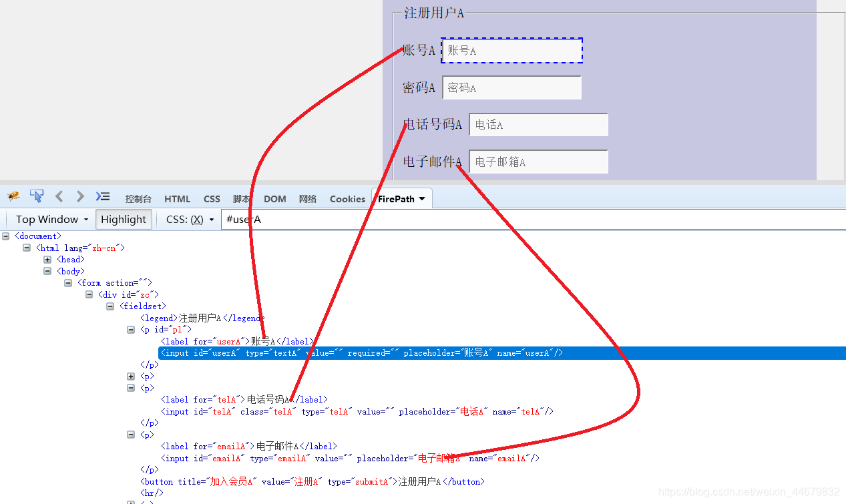This screenshot has width=846, height=504.
Task: Focus the 电话A phone input field
Action: 539,125
